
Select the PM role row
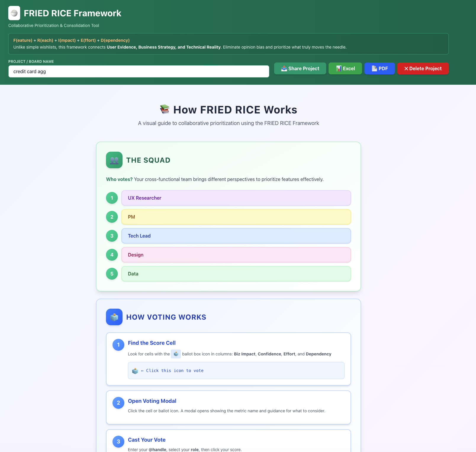[236, 217]
